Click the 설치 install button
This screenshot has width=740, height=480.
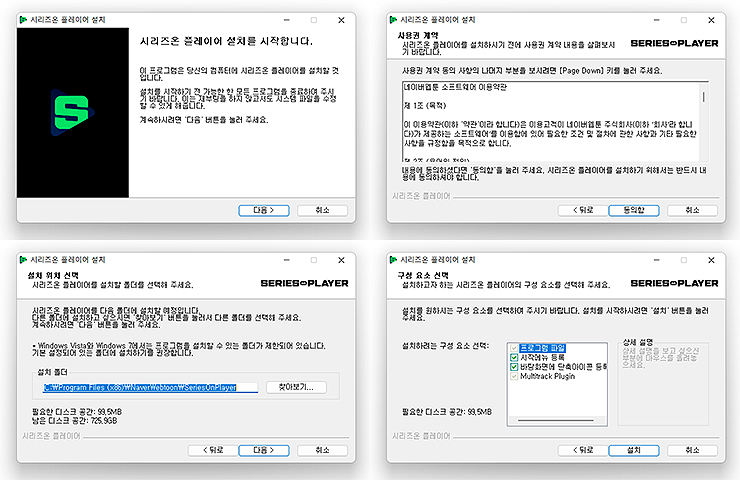[x=634, y=450]
